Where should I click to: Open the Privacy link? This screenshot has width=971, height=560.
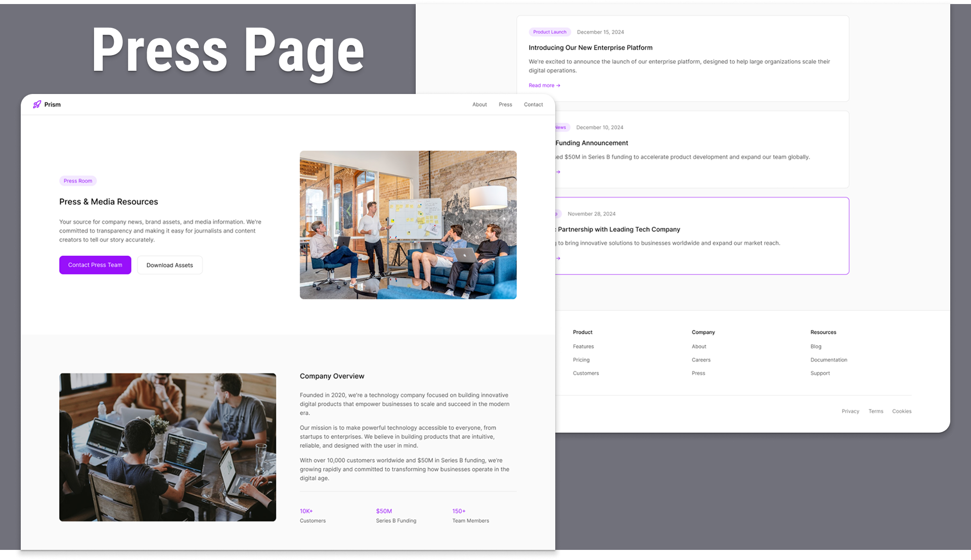(850, 411)
